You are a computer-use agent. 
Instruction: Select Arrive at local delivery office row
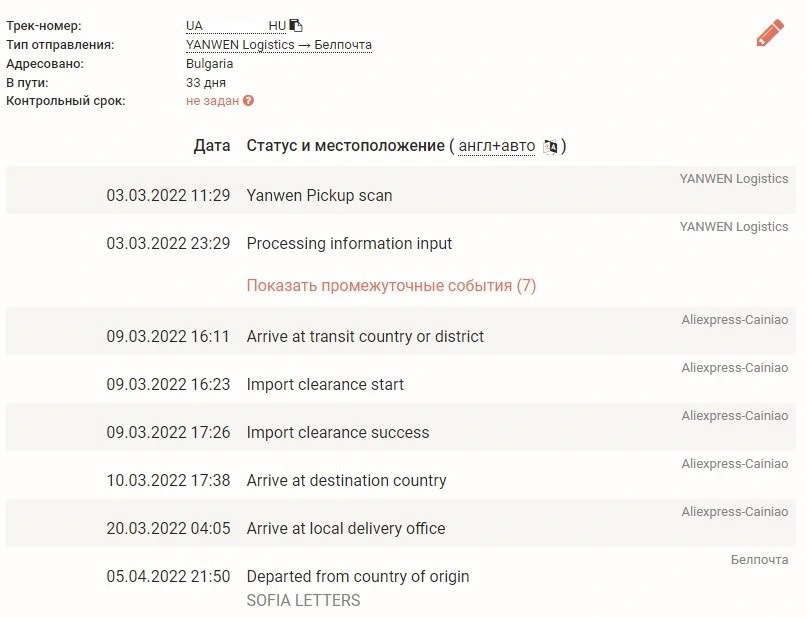click(401, 523)
